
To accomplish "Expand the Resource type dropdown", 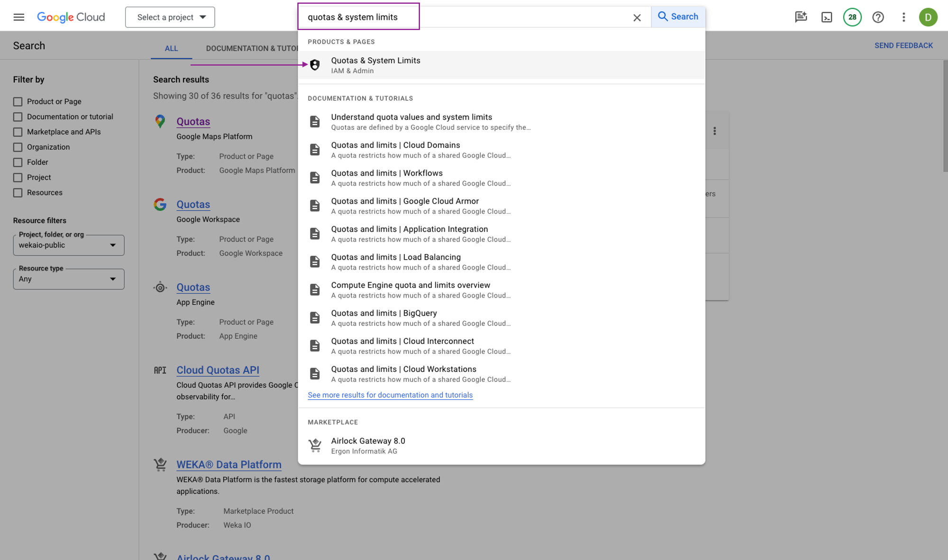I will 68,279.
